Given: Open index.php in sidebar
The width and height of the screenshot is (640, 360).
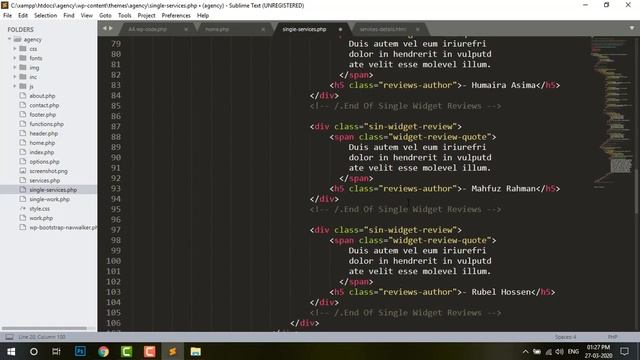Looking at the screenshot, I should point(42,152).
